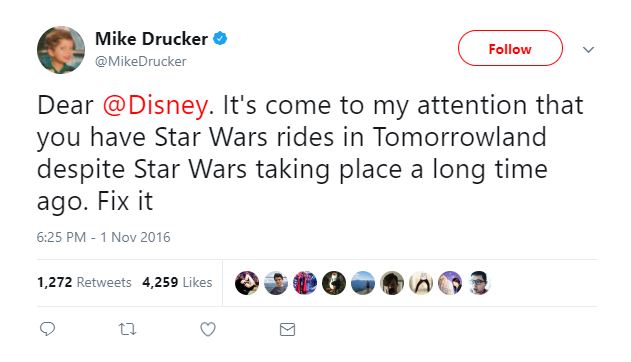This screenshot has height=362, width=631.
Task: Open the @MikeDrucker handle link
Action: pos(140,62)
